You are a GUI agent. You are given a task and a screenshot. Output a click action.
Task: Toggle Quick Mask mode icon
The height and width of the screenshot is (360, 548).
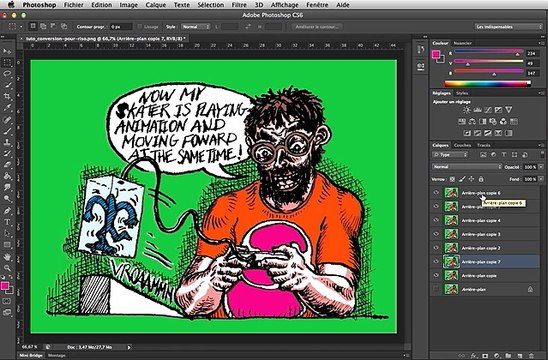[x=7, y=301]
